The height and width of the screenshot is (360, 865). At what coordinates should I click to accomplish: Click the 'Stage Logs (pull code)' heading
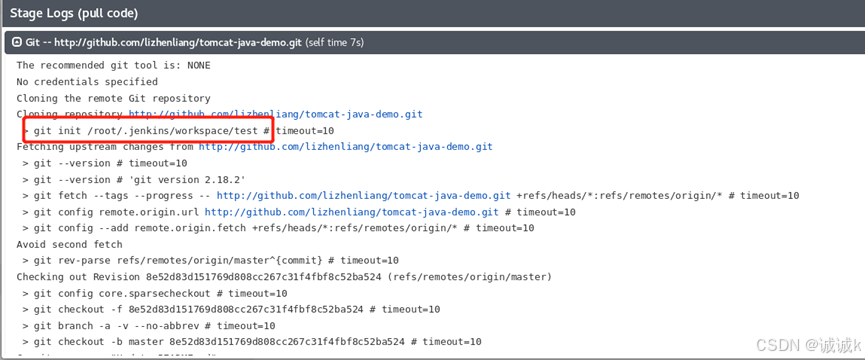point(74,12)
